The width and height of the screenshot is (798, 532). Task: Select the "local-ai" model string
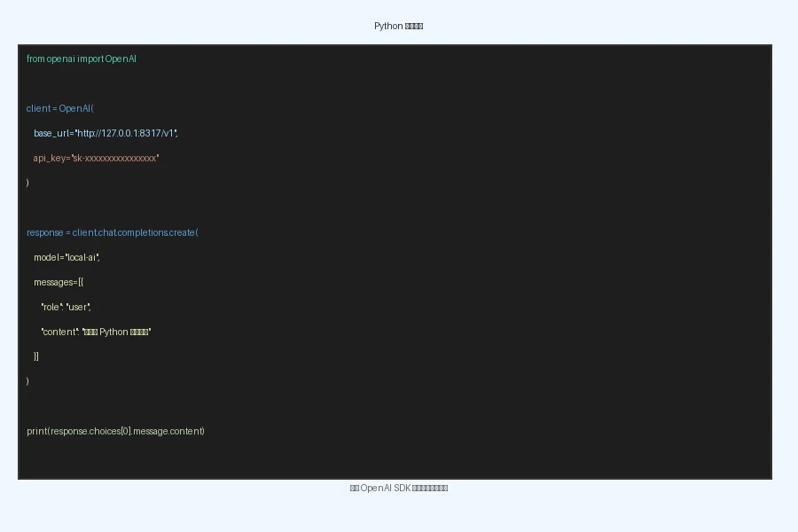coord(82,258)
